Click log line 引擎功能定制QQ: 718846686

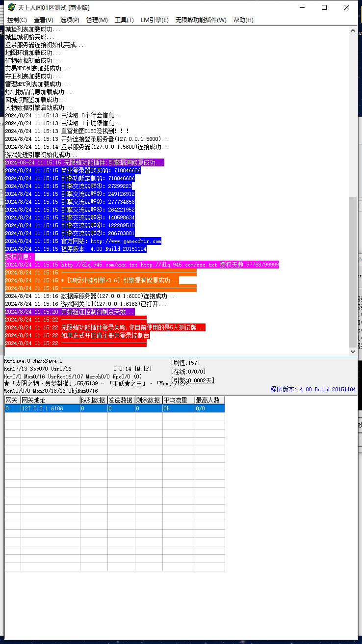[x=70, y=178]
